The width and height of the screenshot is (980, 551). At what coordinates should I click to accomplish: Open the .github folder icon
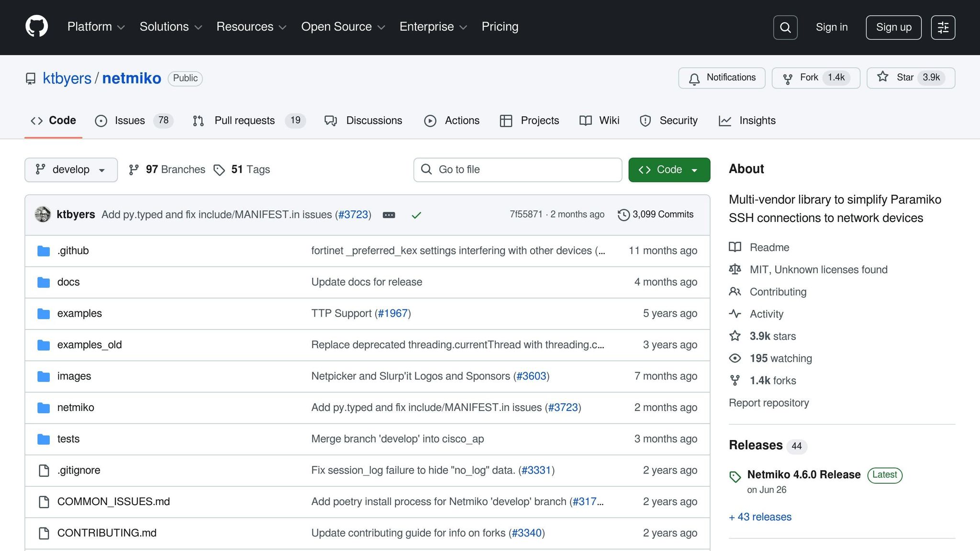pos(44,250)
